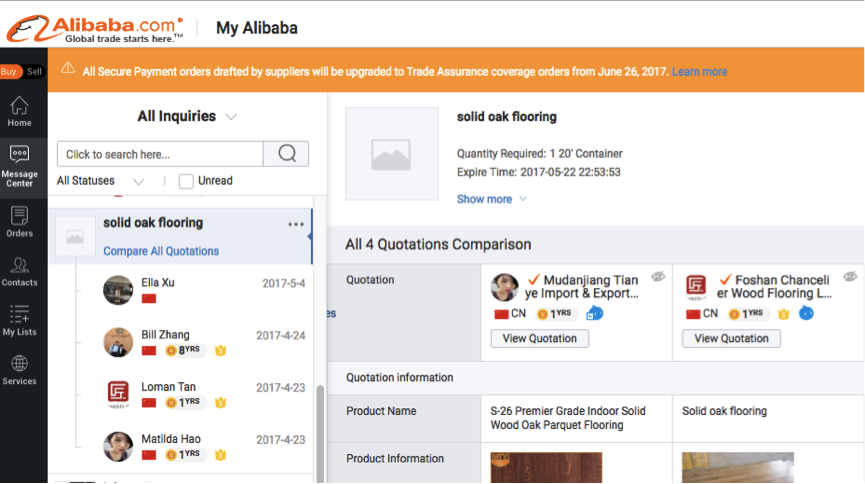The image size is (865, 484).
Task: Open the Home sidebar icon
Action: pyautogui.click(x=19, y=111)
